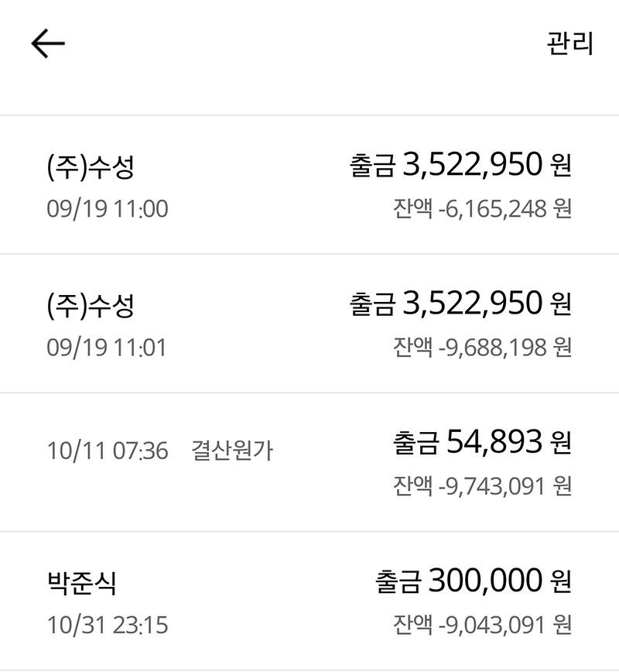This screenshot has width=619, height=672.
Task: Tap the 10/11 07:36 timestamp
Action: click(107, 451)
